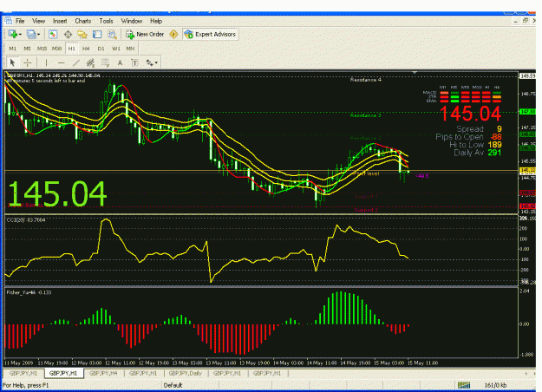Open the Charts menu
542x392 pixels.
pos(83,21)
